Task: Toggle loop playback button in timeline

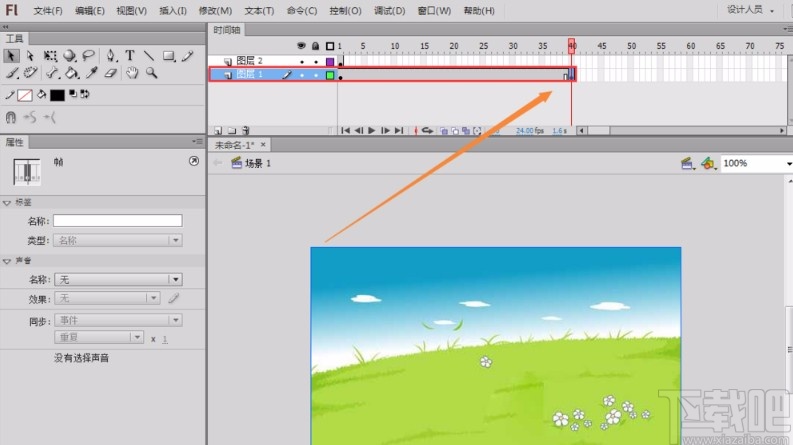Action: click(427, 130)
